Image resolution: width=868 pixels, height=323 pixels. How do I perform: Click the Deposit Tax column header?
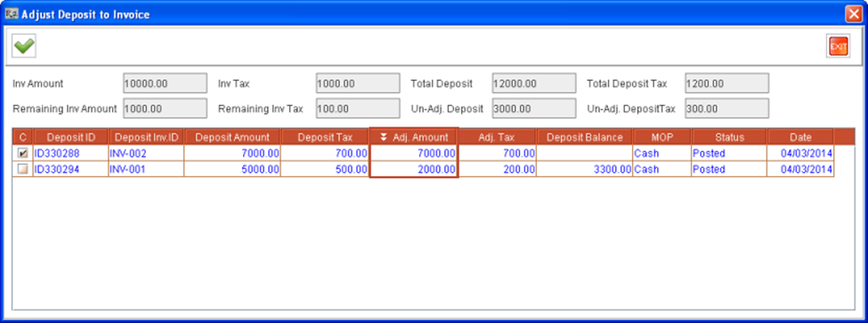pyautogui.click(x=325, y=137)
